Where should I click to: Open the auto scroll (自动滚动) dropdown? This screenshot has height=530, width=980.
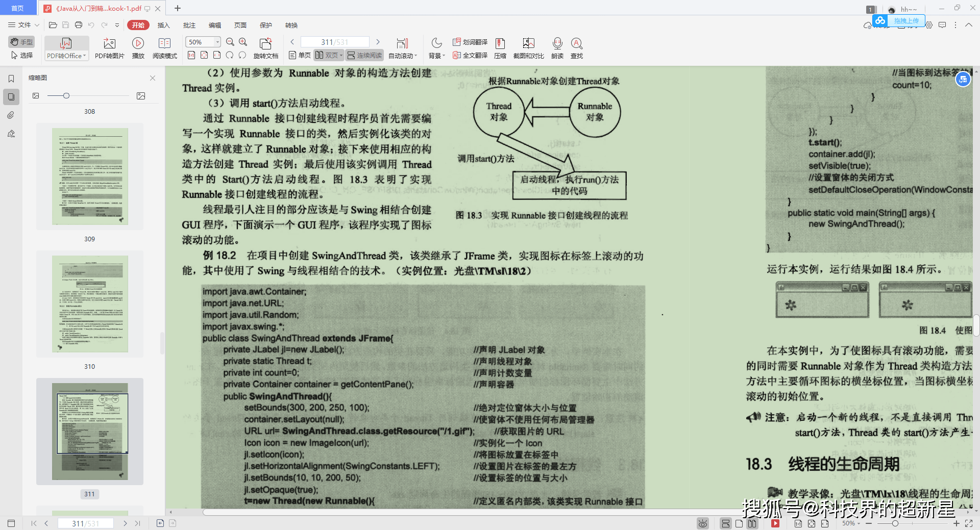[x=403, y=48]
